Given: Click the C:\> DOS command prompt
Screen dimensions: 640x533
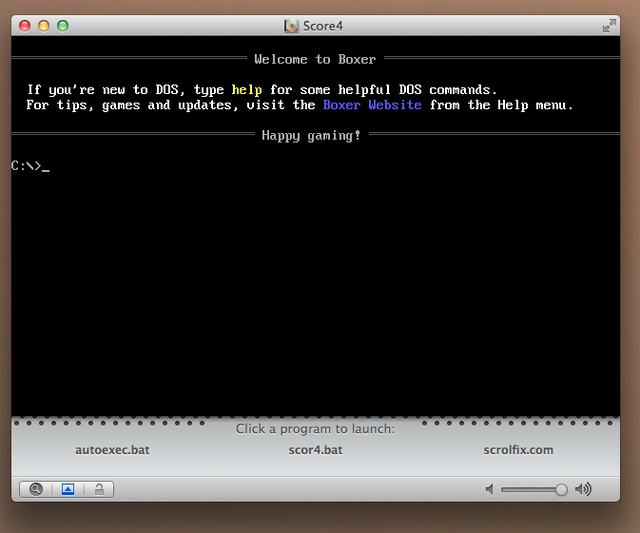Looking at the screenshot, I should coord(27,166).
